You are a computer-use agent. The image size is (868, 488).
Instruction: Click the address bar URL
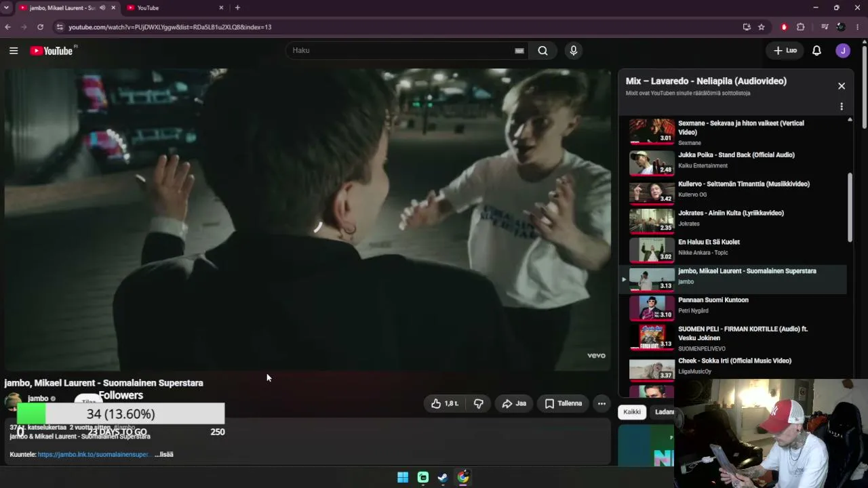(x=170, y=27)
